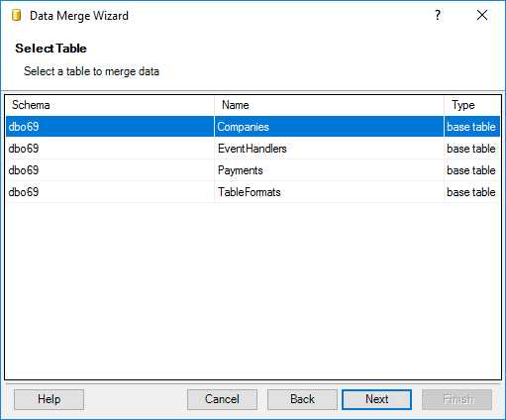506x420 pixels.
Task: Click empty area of the table list
Action: (x=253, y=290)
